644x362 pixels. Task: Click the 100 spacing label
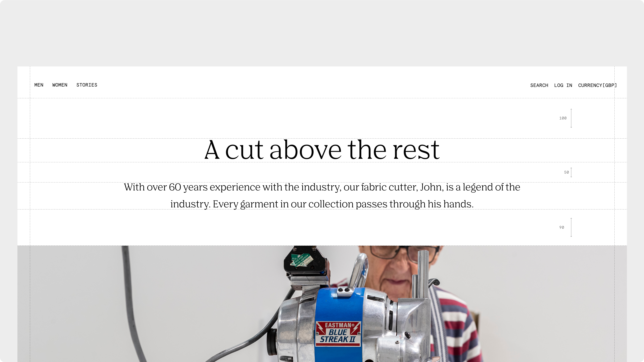[x=563, y=118]
